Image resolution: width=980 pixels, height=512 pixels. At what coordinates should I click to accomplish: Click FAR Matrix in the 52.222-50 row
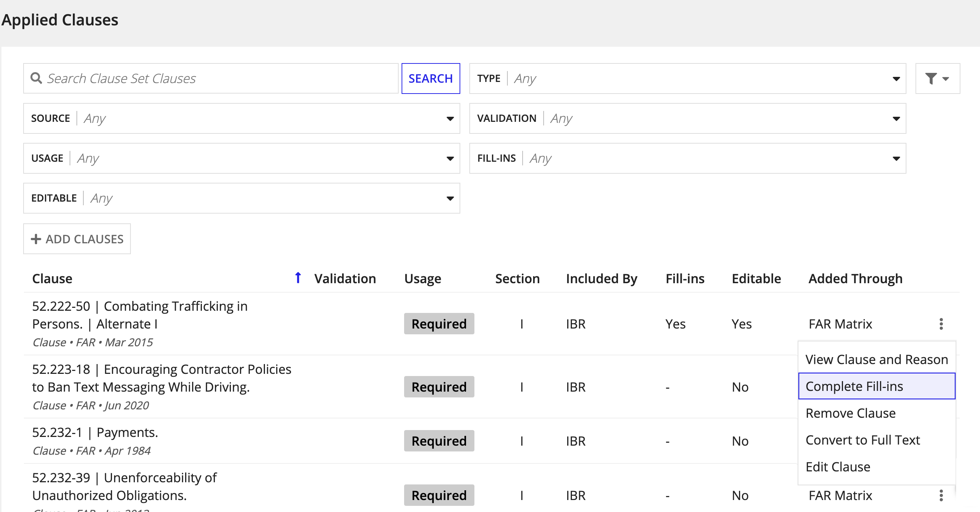point(840,324)
